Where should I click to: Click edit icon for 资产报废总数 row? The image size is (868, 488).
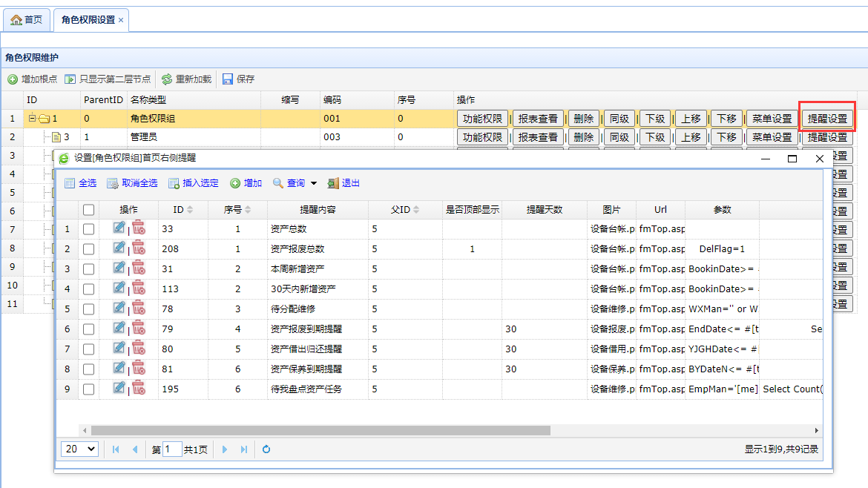(x=119, y=248)
